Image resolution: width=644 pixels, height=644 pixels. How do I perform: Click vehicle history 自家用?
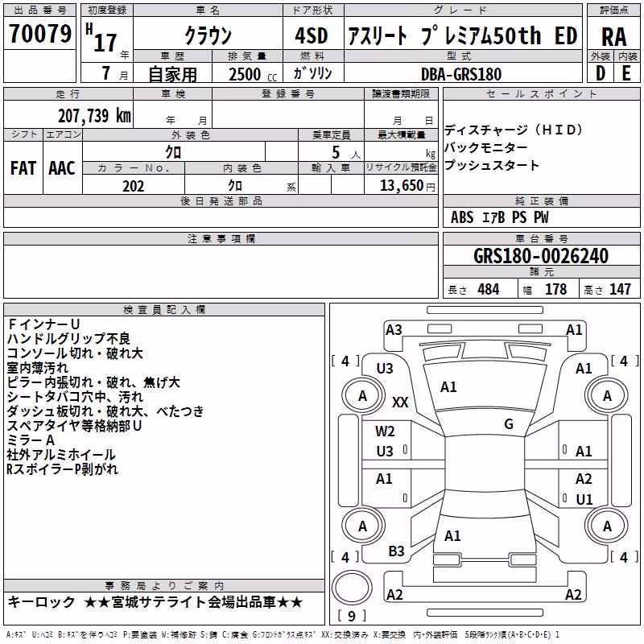pyautogui.click(x=172, y=74)
